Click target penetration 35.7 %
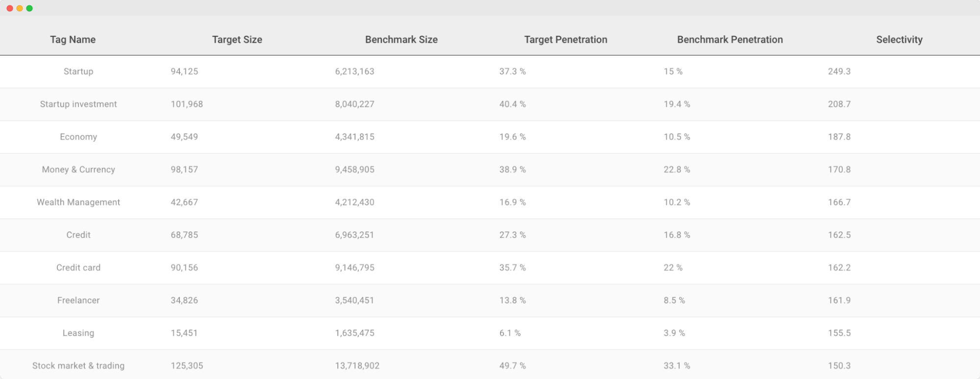This screenshot has width=980, height=379. click(512, 268)
